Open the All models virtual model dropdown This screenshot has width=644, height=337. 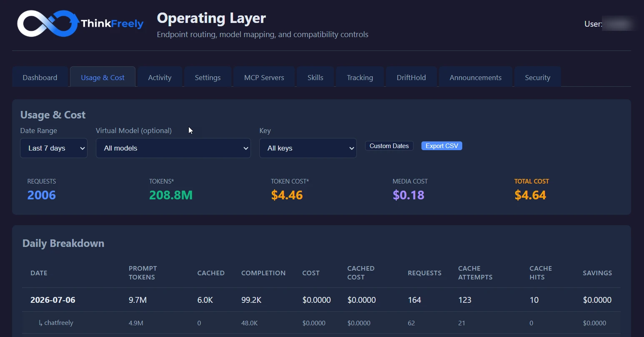pos(173,148)
